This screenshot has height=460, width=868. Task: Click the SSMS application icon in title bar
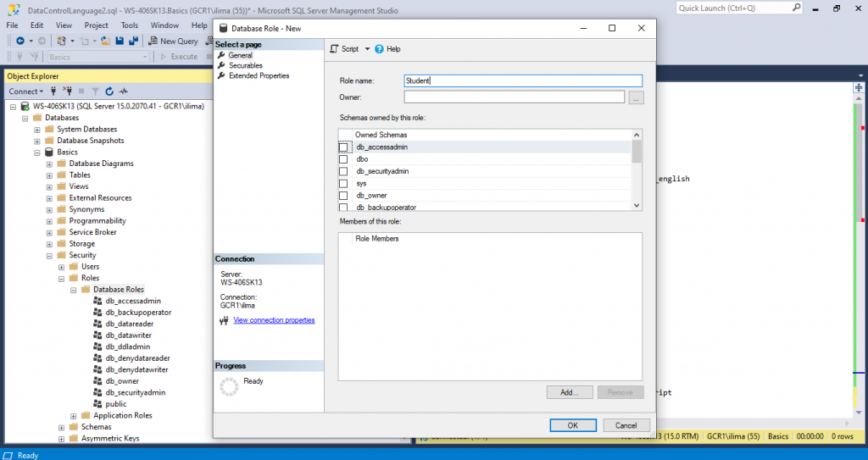coord(14,10)
